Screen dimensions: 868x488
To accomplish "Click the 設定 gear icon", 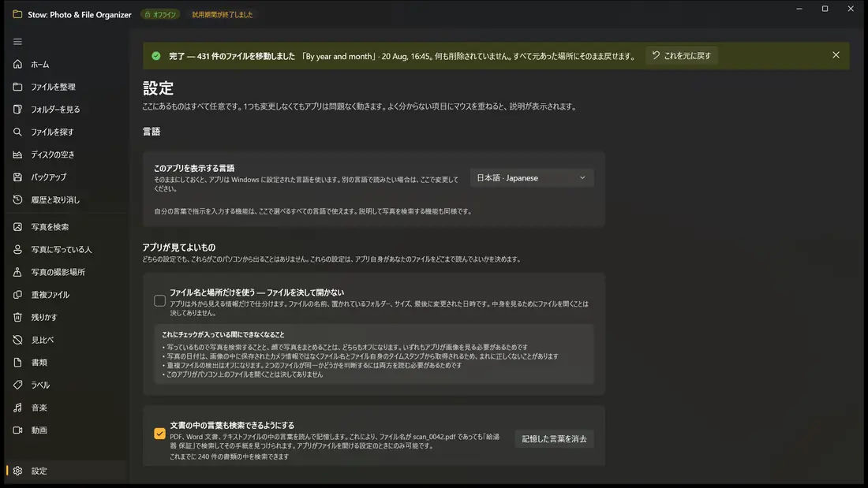I will [17, 471].
